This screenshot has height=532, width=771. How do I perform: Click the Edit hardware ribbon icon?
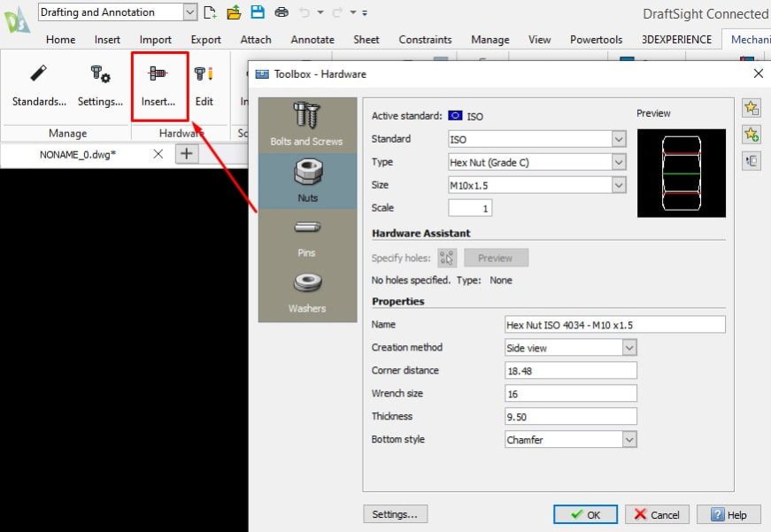[x=204, y=86]
